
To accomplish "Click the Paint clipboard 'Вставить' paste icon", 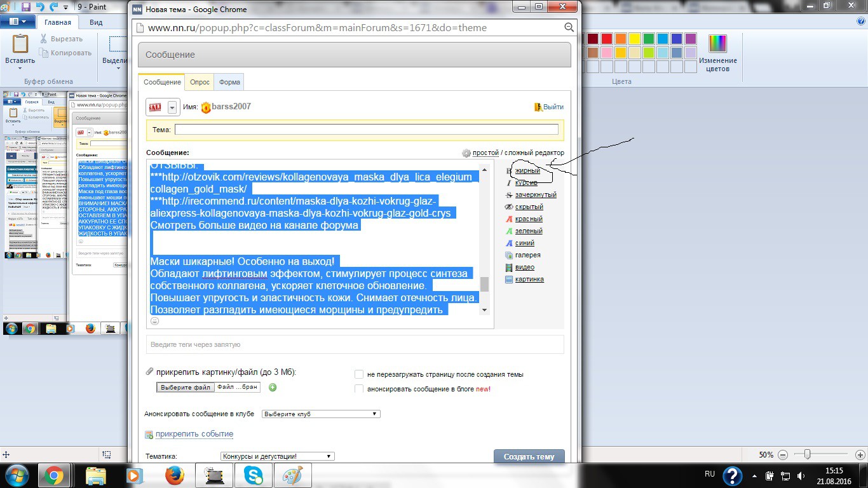I will point(20,44).
